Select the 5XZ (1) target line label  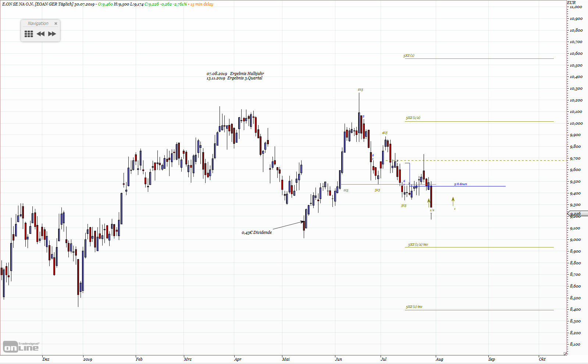pos(409,56)
